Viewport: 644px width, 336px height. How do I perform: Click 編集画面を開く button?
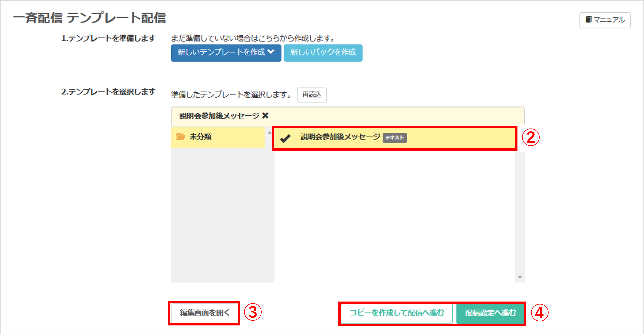pyautogui.click(x=204, y=313)
